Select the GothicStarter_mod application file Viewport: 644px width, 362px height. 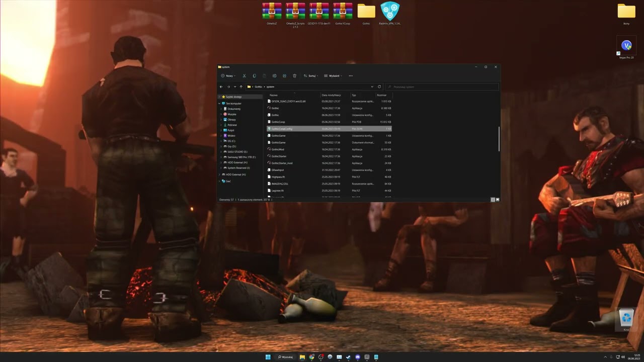tap(329, 163)
